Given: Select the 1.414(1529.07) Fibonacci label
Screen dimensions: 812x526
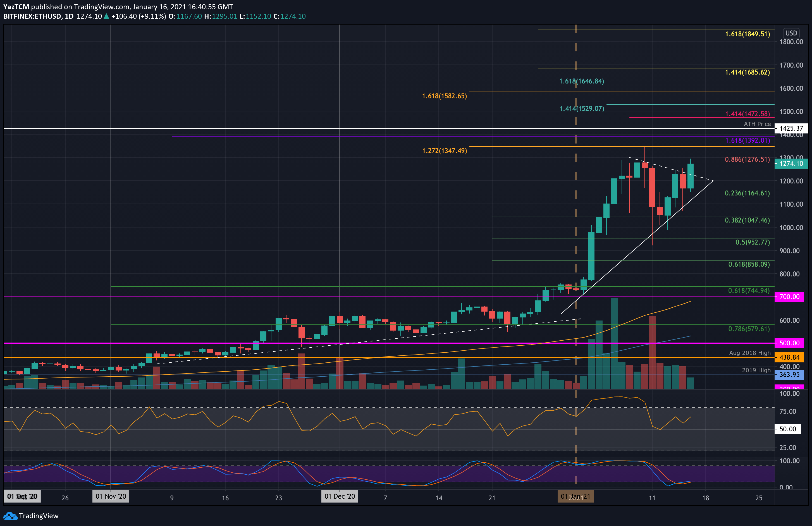Looking at the screenshot, I should [581, 109].
